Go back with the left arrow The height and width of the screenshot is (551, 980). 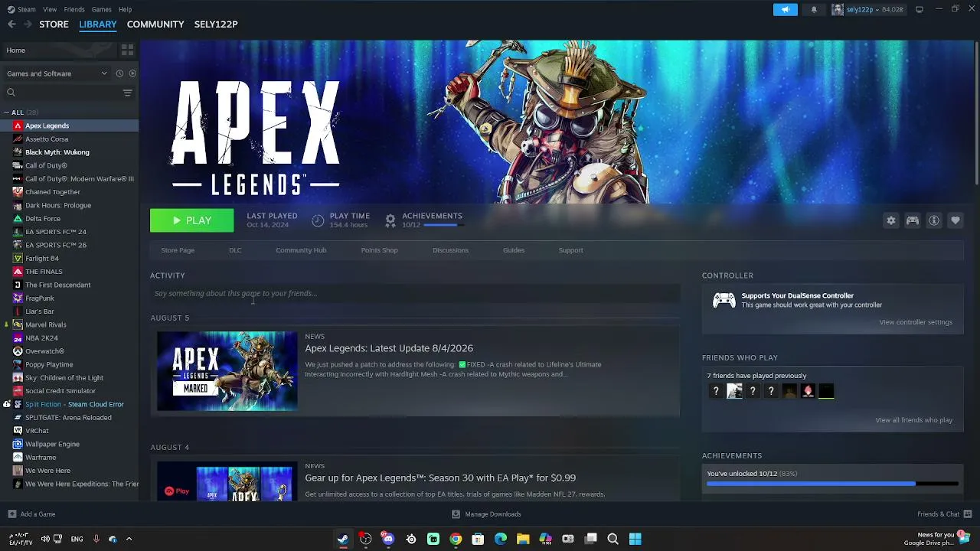(11, 24)
